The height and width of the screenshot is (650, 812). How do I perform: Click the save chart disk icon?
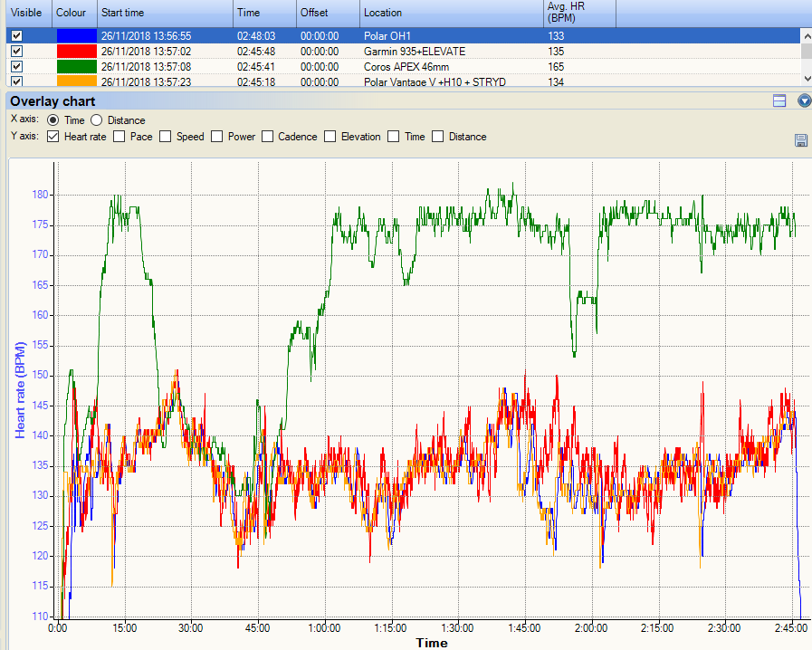800,139
